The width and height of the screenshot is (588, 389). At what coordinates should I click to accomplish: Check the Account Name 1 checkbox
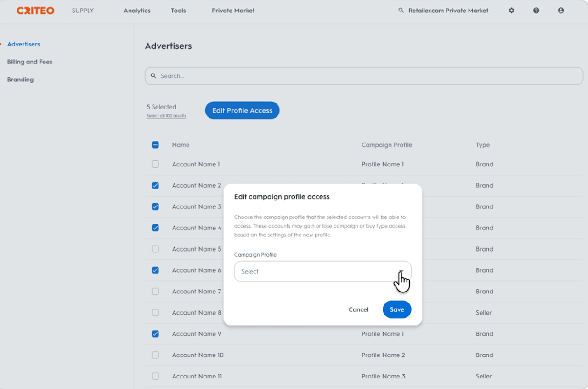click(x=155, y=164)
